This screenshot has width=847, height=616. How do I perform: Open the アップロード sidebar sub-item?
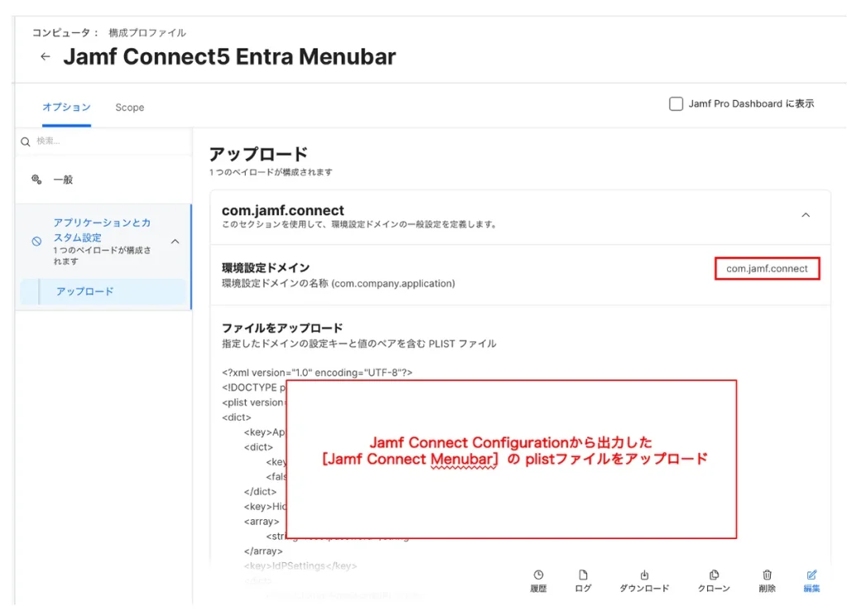[85, 292]
